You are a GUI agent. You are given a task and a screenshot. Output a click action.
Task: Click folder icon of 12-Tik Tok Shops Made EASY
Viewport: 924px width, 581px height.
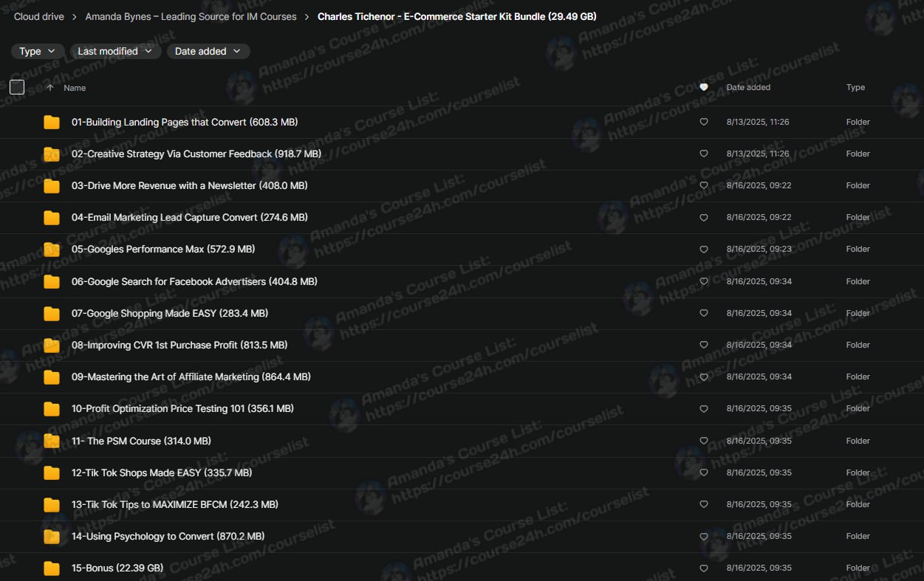(x=52, y=473)
